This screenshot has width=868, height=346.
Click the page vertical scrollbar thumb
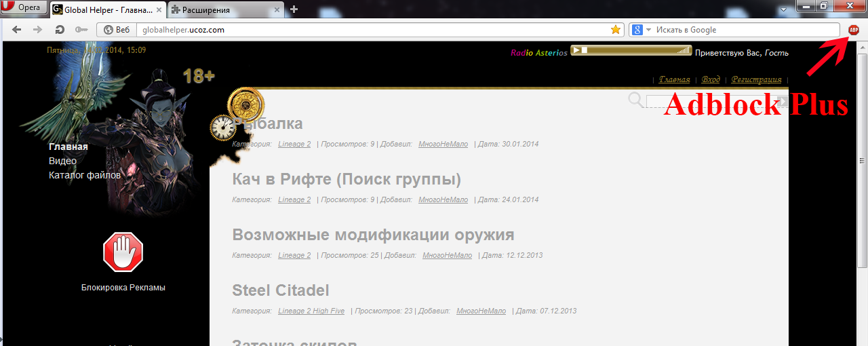pos(863,160)
